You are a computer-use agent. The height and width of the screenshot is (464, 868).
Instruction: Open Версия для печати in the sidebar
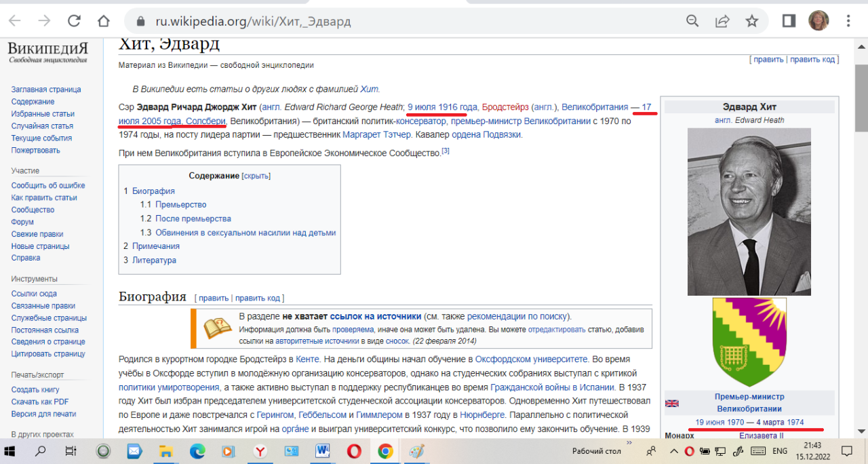43,414
